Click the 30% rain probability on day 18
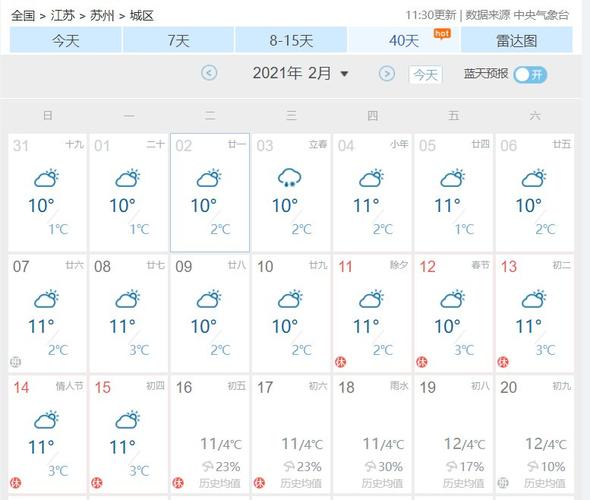 click(390, 467)
